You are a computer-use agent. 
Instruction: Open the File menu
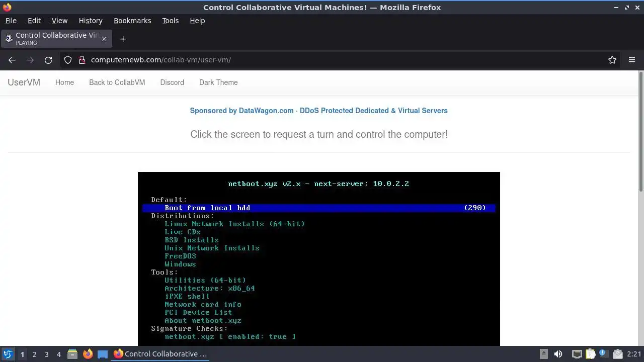(11, 21)
